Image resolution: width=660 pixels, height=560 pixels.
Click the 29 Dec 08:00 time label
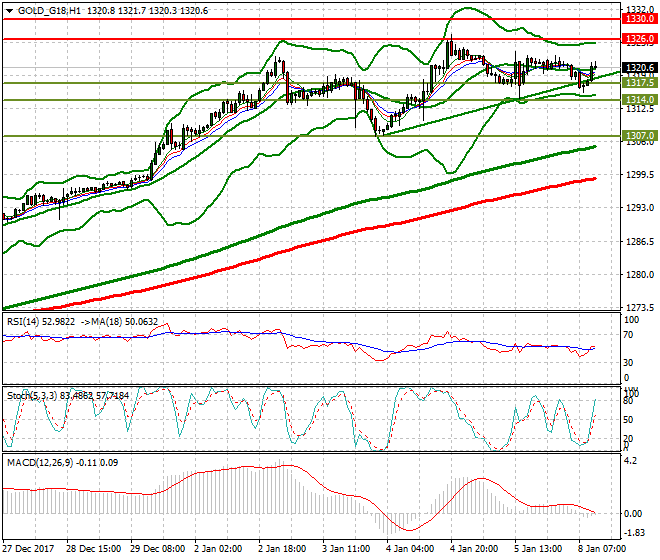(157, 549)
